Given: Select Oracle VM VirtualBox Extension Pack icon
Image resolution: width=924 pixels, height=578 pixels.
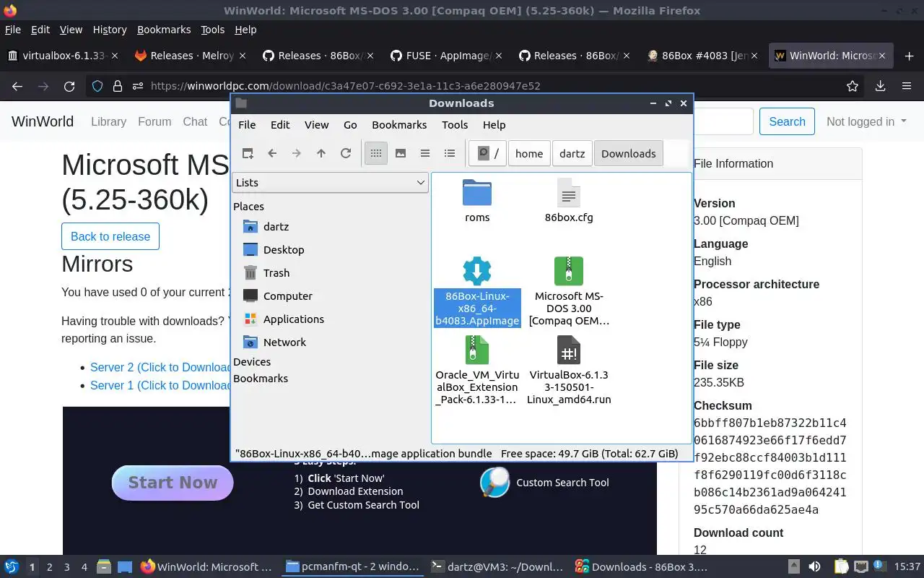Looking at the screenshot, I should point(477,350).
